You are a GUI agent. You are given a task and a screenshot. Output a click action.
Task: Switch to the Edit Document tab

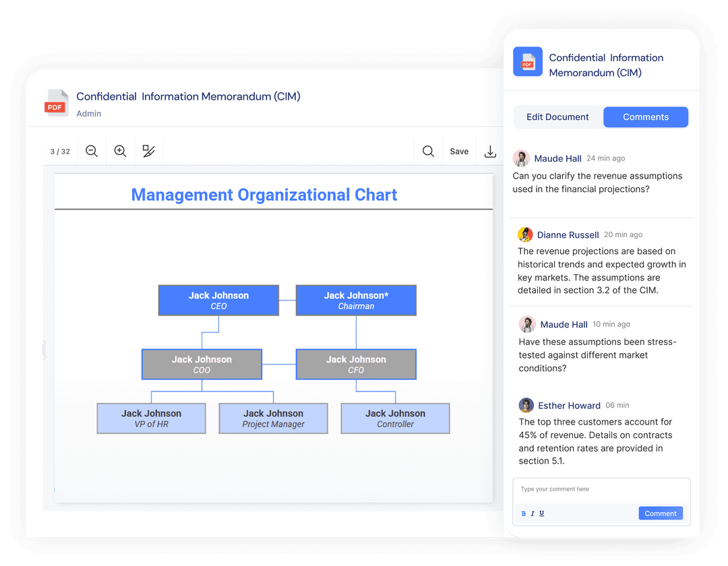(x=557, y=117)
